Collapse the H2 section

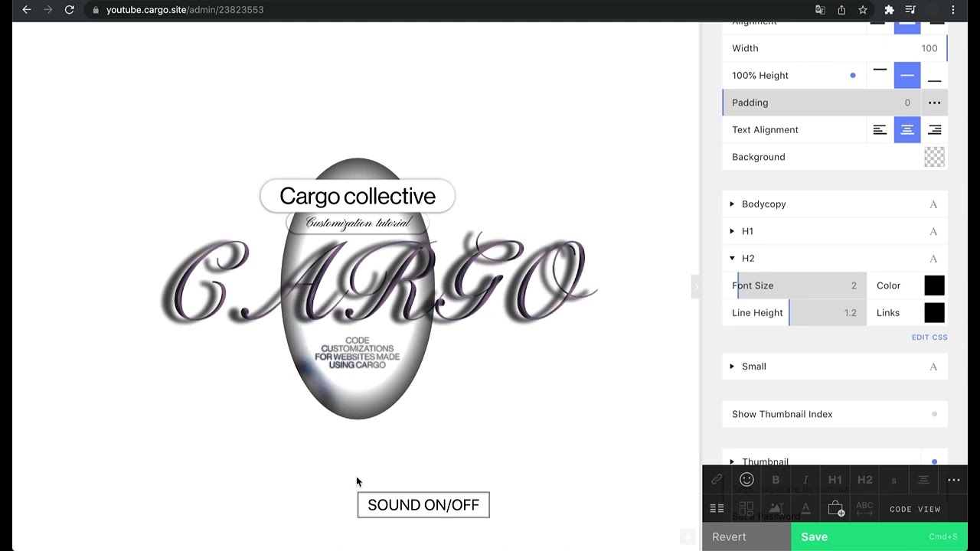732,259
